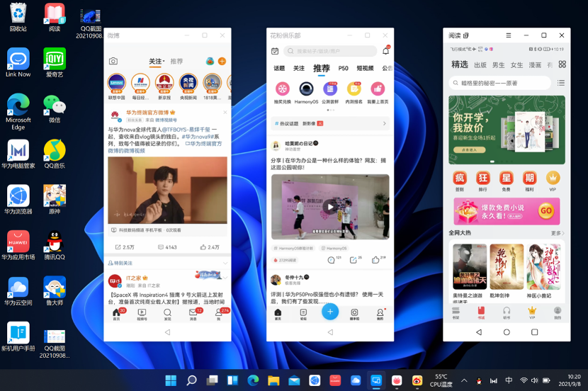Tap the orange plus button in Weibo
588x391 pixels.
(x=222, y=61)
